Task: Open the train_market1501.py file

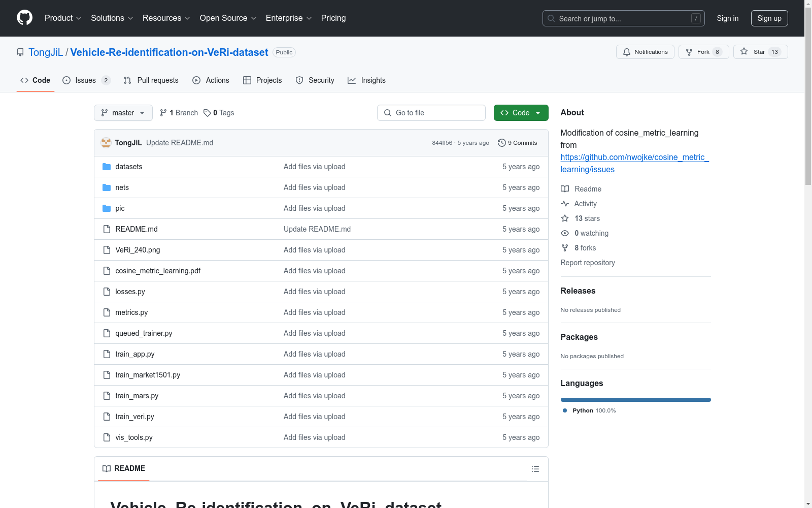Action: (148, 375)
